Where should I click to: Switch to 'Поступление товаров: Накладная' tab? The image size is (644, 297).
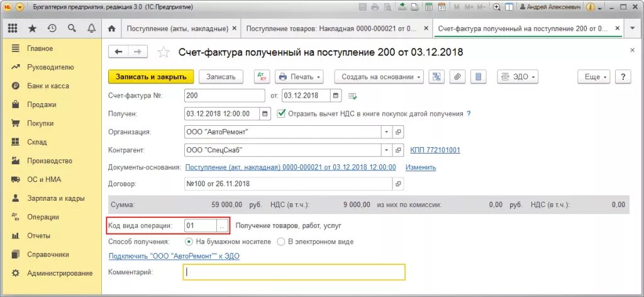[x=336, y=28]
